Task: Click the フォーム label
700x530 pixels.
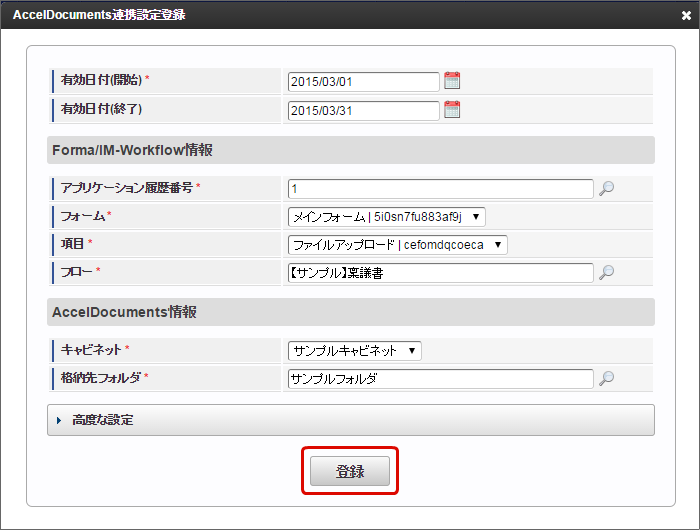Action: point(83,216)
